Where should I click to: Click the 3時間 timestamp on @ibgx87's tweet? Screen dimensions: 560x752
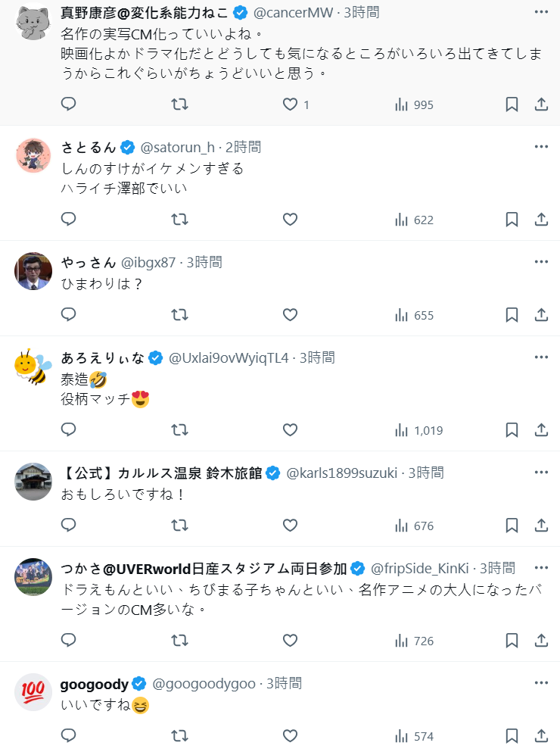pos(204,263)
